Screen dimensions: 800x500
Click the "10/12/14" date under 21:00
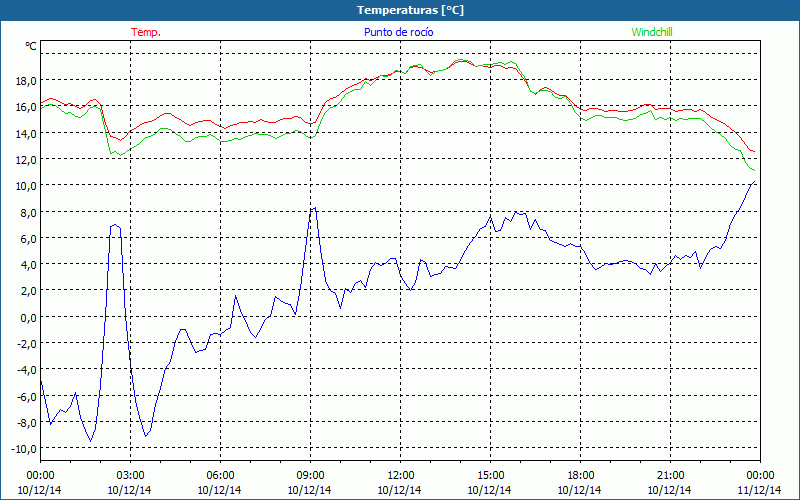pos(669,490)
